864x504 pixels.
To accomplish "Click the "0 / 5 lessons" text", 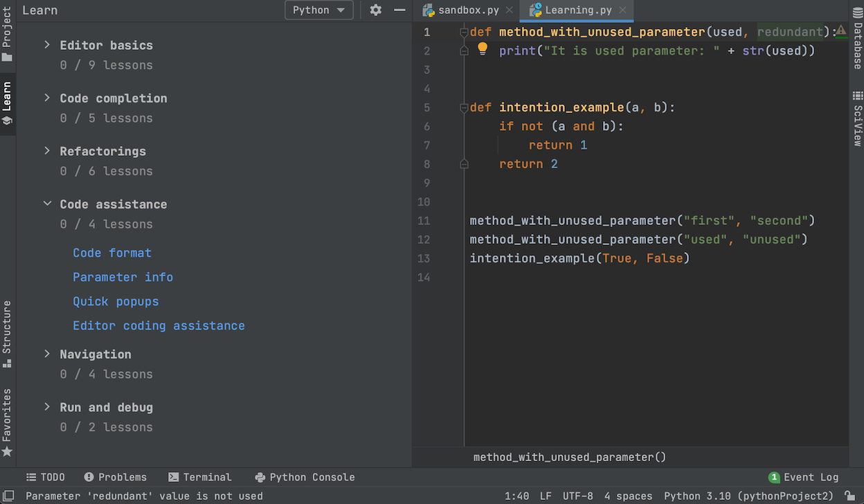I will 107,118.
